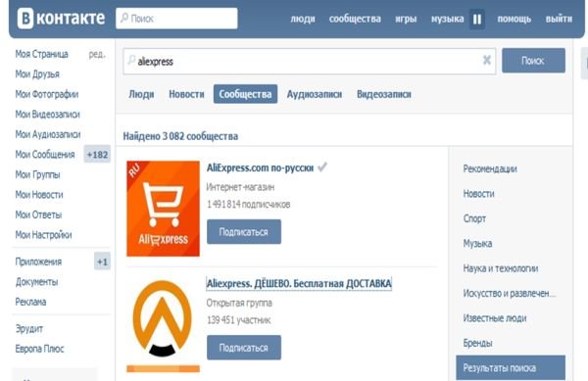Select Музыка category filter
This screenshot has width=588, height=381.
click(477, 244)
